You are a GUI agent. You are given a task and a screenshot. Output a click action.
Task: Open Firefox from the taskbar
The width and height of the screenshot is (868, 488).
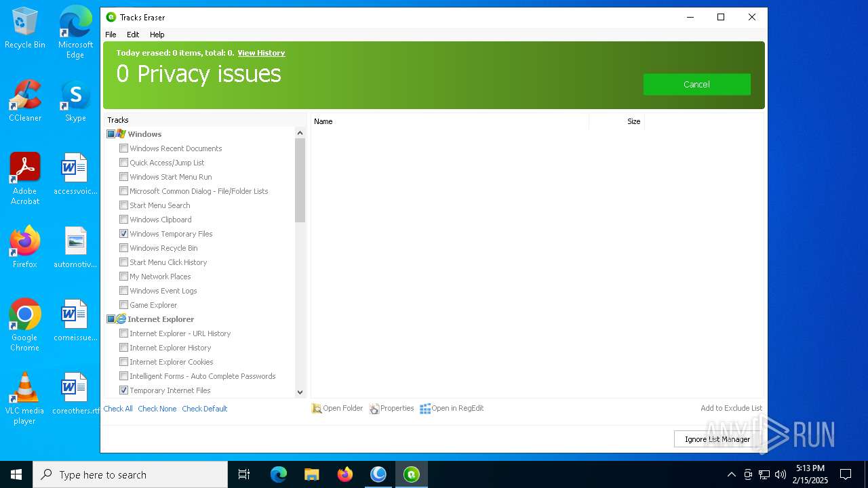point(345,474)
